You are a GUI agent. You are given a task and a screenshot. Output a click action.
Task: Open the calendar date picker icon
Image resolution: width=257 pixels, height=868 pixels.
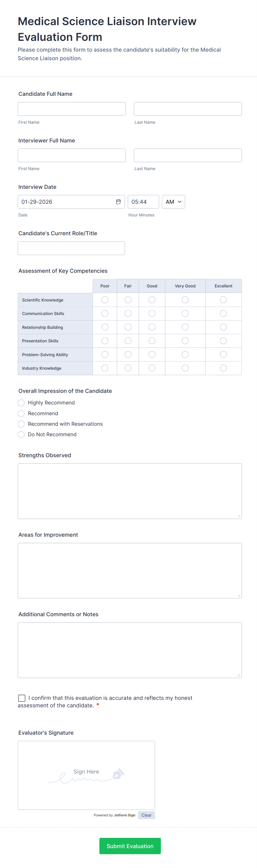[118, 202]
